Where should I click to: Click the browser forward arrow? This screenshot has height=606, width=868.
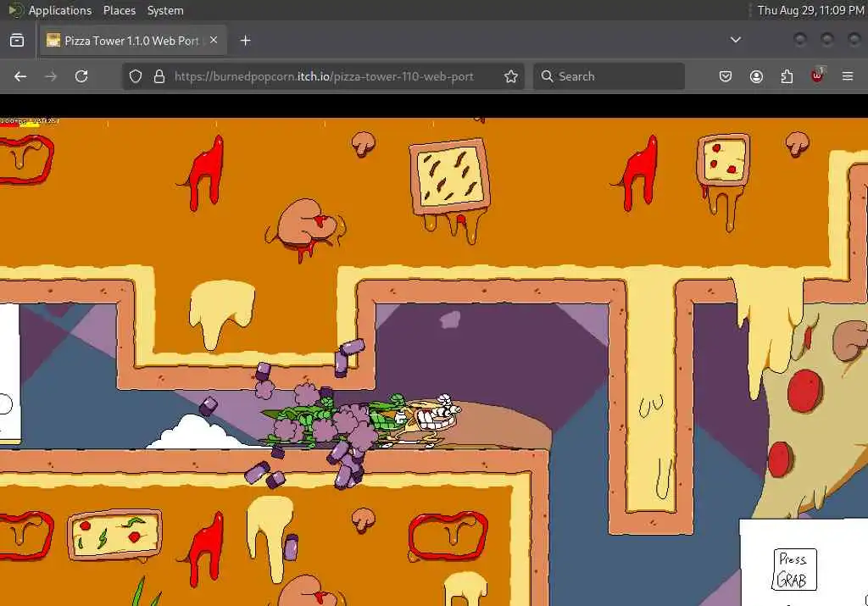51,76
